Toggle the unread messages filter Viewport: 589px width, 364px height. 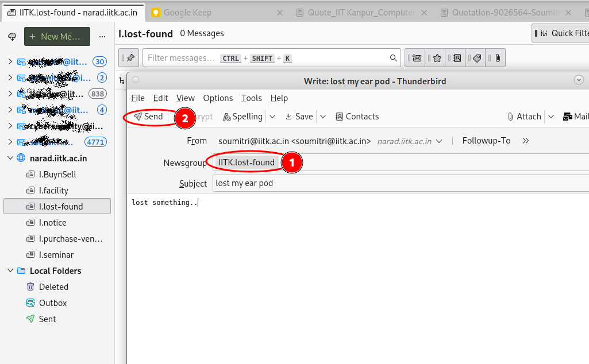pyautogui.click(x=417, y=58)
